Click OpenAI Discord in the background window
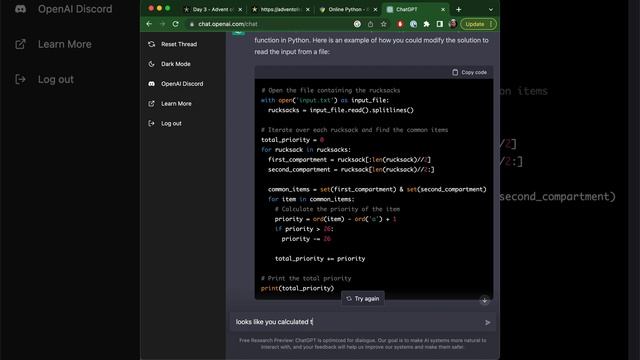640x360 pixels. 75,9
